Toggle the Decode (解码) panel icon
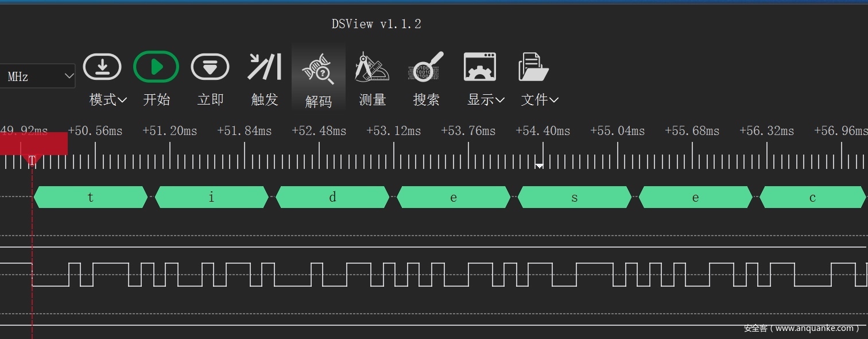 (318, 68)
